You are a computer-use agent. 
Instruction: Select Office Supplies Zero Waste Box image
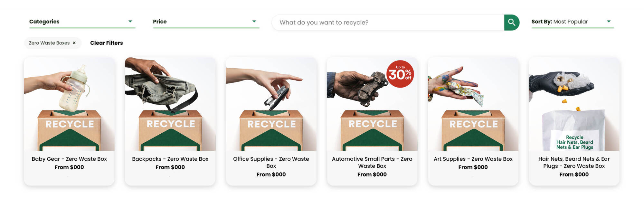tap(271, 104)
